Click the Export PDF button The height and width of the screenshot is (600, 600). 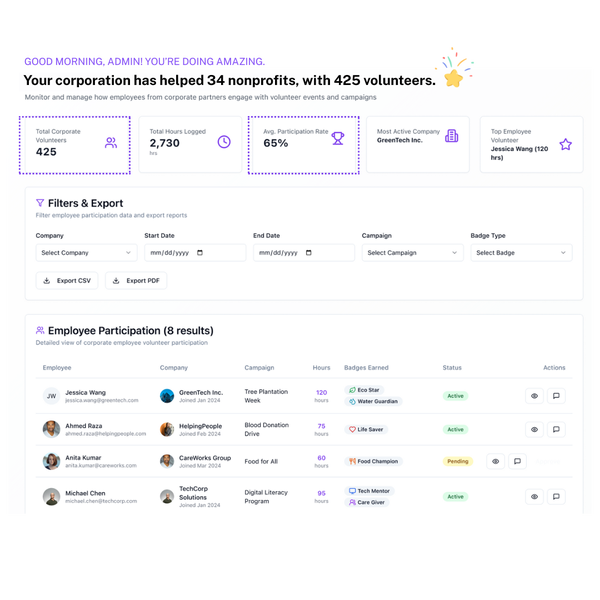[x=136, y=281]
